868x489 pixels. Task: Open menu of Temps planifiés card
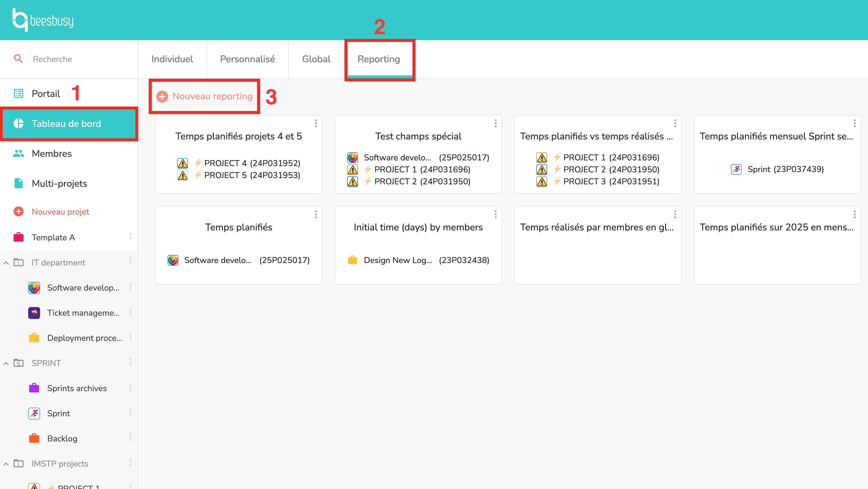[316, 214]
